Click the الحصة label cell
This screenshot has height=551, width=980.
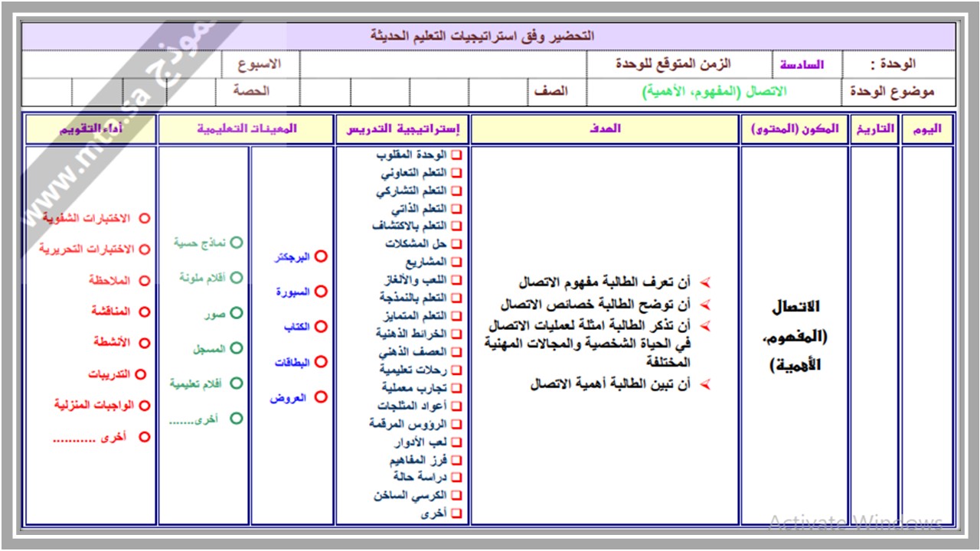click(256, 92)
